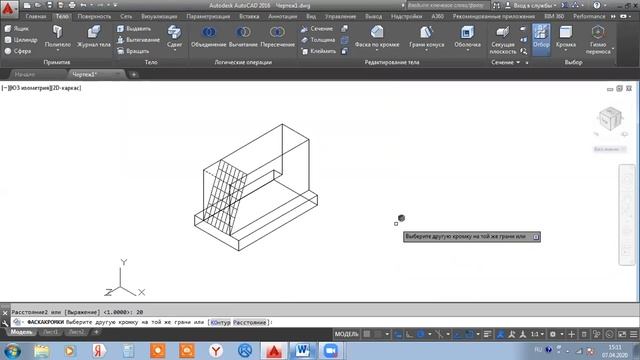The width and height of the screenshot is (640, 360).
Task: Toggle ortho mode in status bar
Action: [409, 334]
